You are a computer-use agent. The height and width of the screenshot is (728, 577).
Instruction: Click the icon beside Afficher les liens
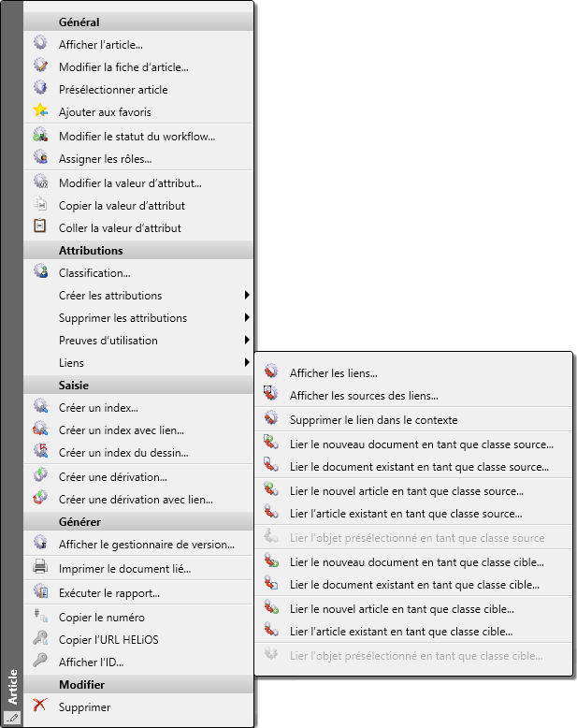(x=271, y=371)
